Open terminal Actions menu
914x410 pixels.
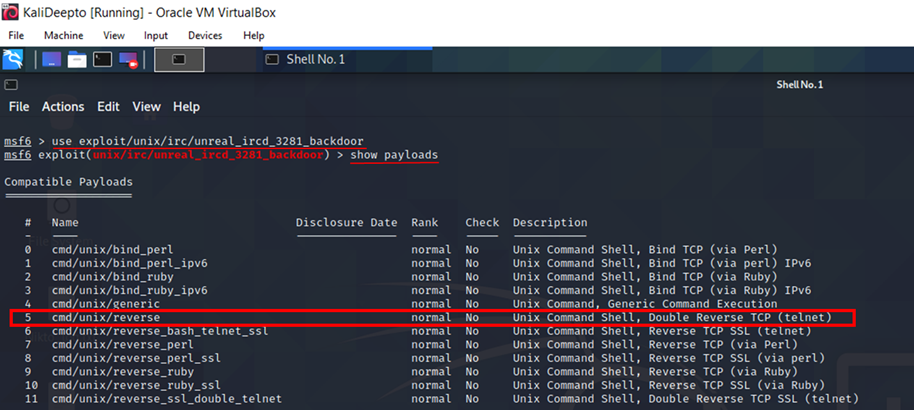[x=63, y=107]
